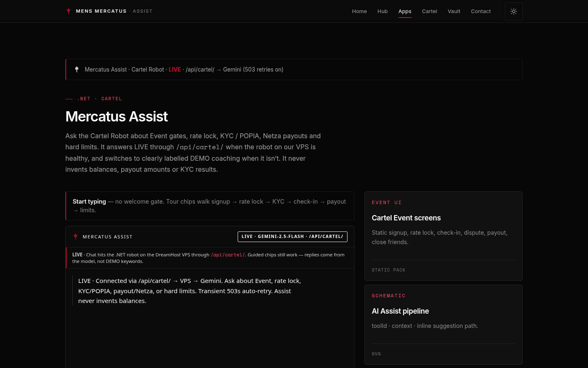Viewport: 588px width, 368px height.
Task: Click the SCHEMATIC card label
Action: (x=388, y=296)
